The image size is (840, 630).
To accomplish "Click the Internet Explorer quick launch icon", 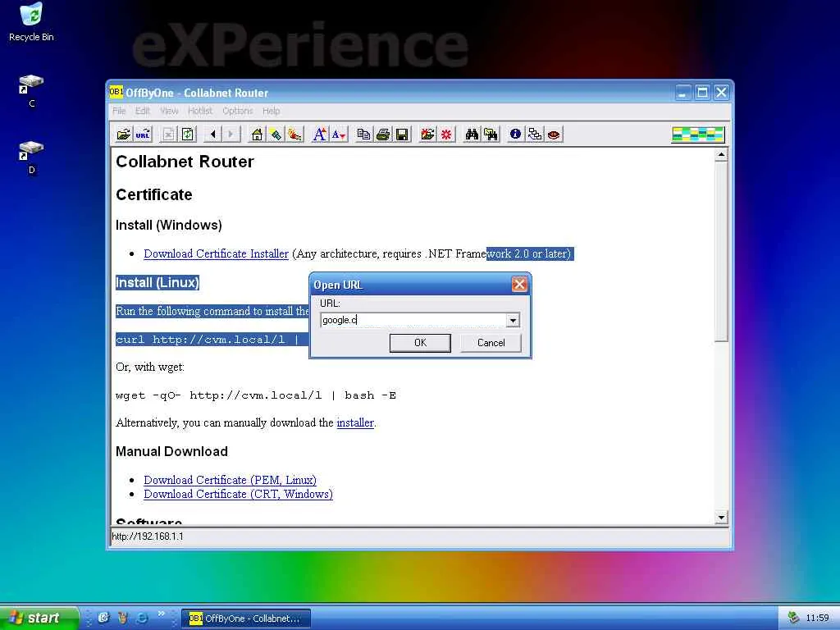I will click(142, 618).
